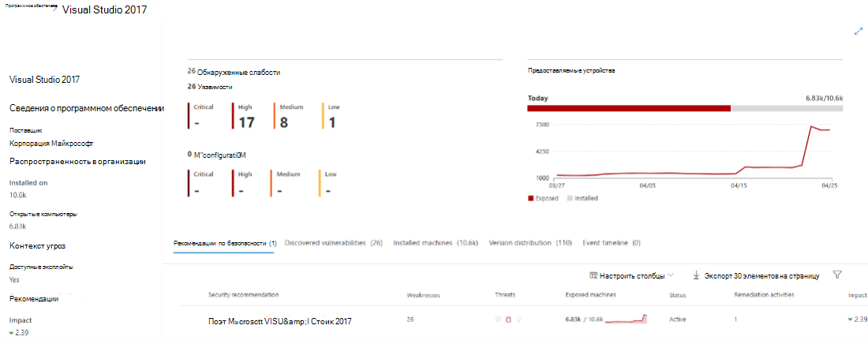Image resolution: width=868 pixels, height=344 pixels.
Task: Open the Рекомендации по безопасности tab
Action: [x=225, y=243]
